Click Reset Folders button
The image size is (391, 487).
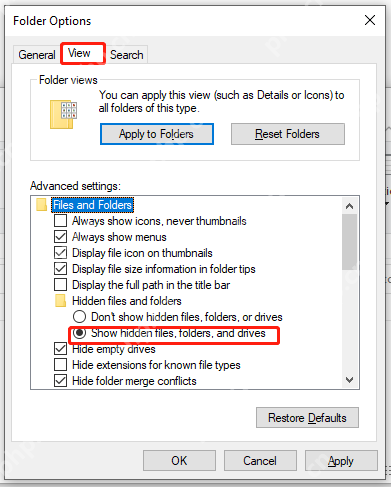pyautogui.click(x=288, y=134)
